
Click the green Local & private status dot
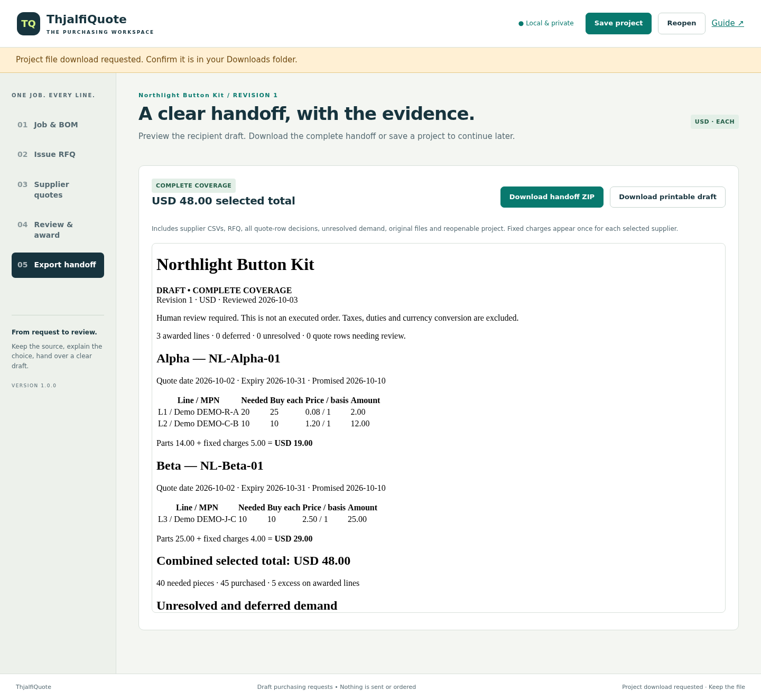(521, 24)
